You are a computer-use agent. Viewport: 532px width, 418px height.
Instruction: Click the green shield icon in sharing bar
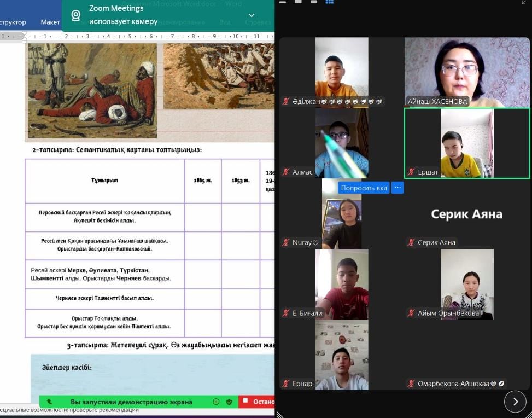229,402
